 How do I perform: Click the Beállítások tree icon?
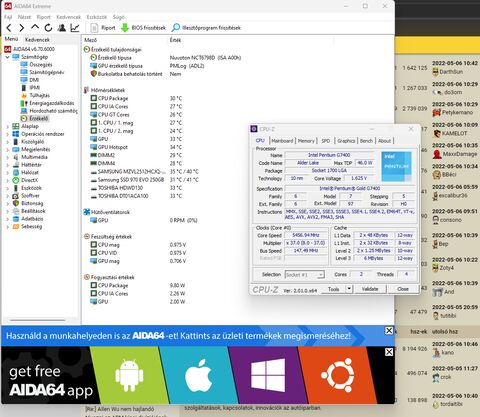[16, 211]
